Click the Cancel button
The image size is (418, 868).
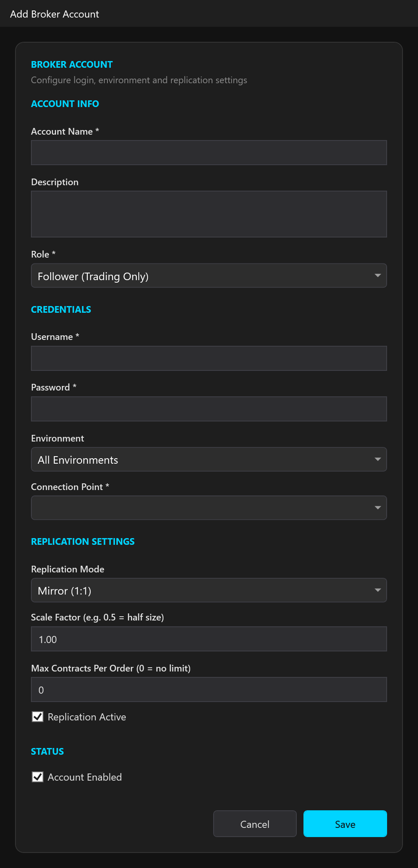[x=255, y=824]
